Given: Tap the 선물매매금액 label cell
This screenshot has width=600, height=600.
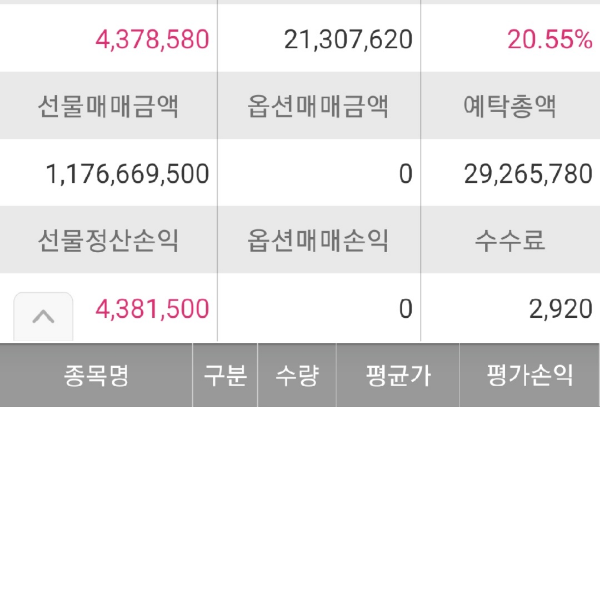Looking at the screenshot, I should (x=108, y=106).
